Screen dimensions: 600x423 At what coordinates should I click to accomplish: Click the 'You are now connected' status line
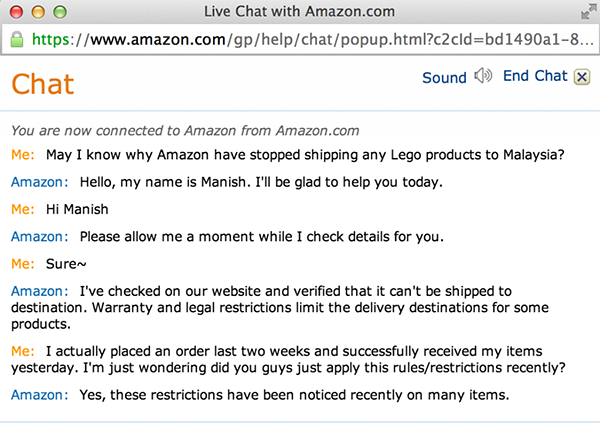pyautogui.click(x=185, y=130)
